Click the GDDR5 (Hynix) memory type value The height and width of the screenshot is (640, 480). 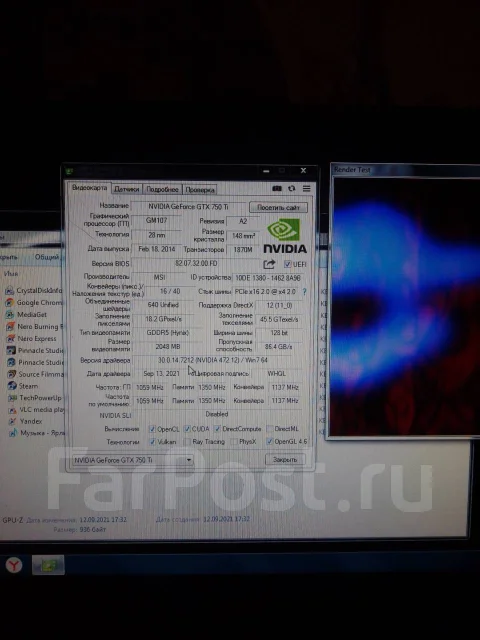[168, 333]
